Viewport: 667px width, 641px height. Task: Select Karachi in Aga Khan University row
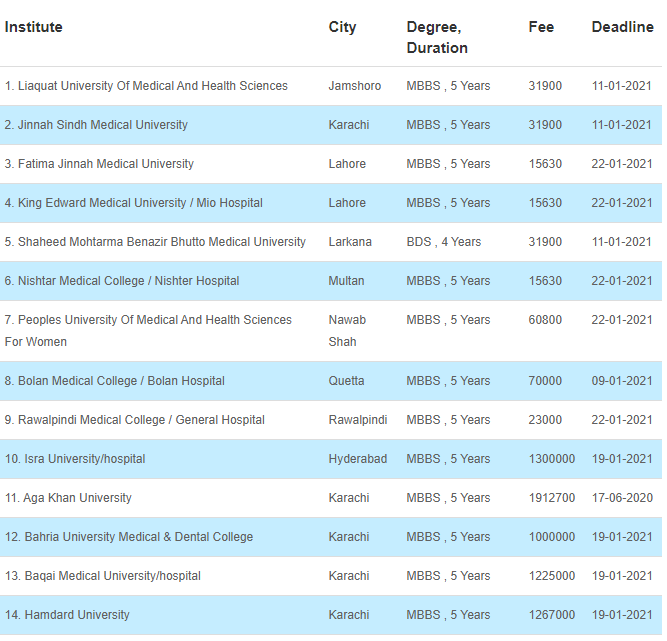click(349, 498)
